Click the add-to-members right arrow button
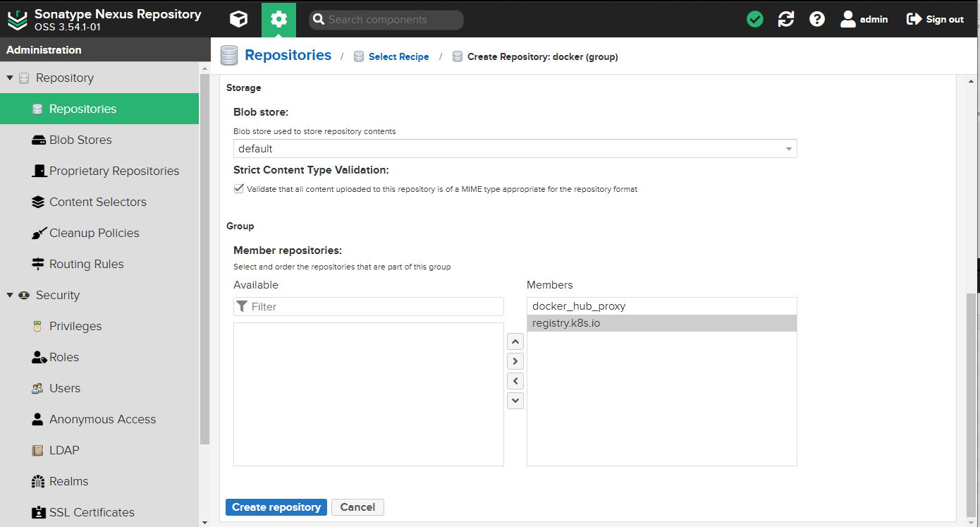 (x=515, y=361)
